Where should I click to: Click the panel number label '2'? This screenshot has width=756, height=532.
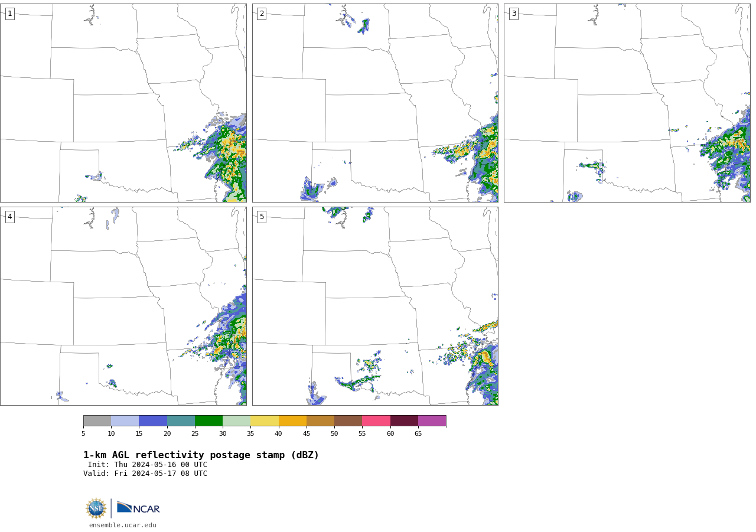coord(262,14)
